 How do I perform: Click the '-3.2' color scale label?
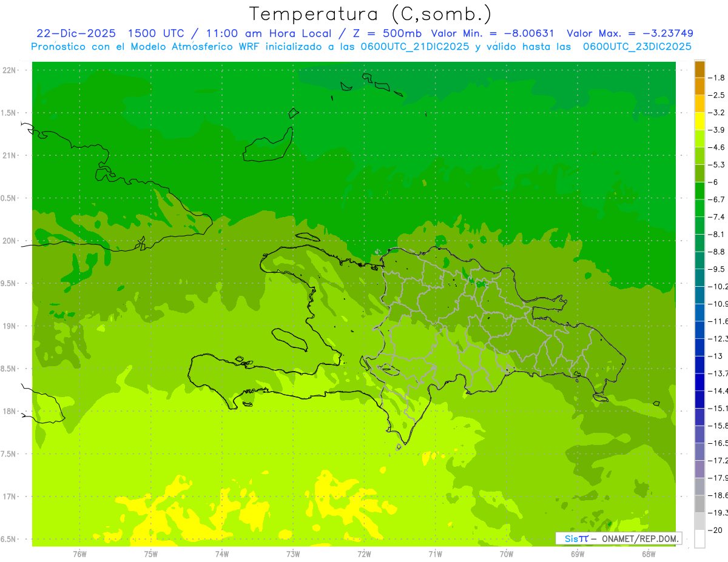click(x=716, y=113)
